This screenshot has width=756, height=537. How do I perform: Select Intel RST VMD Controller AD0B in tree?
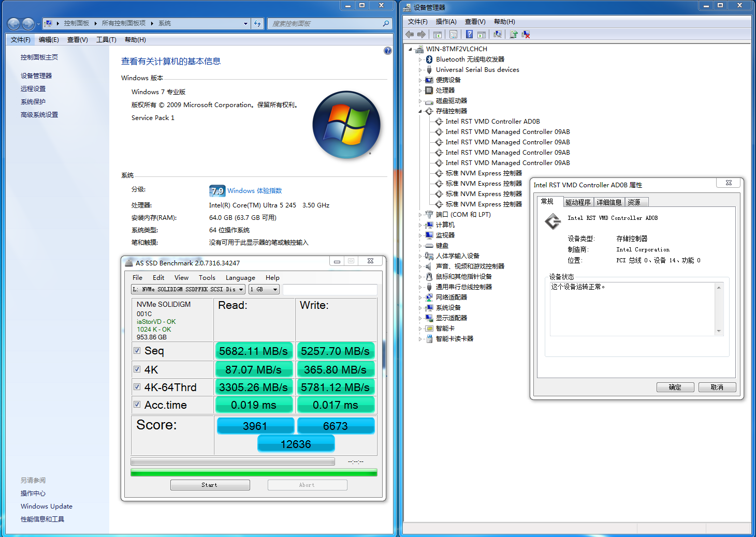[492, 122]
